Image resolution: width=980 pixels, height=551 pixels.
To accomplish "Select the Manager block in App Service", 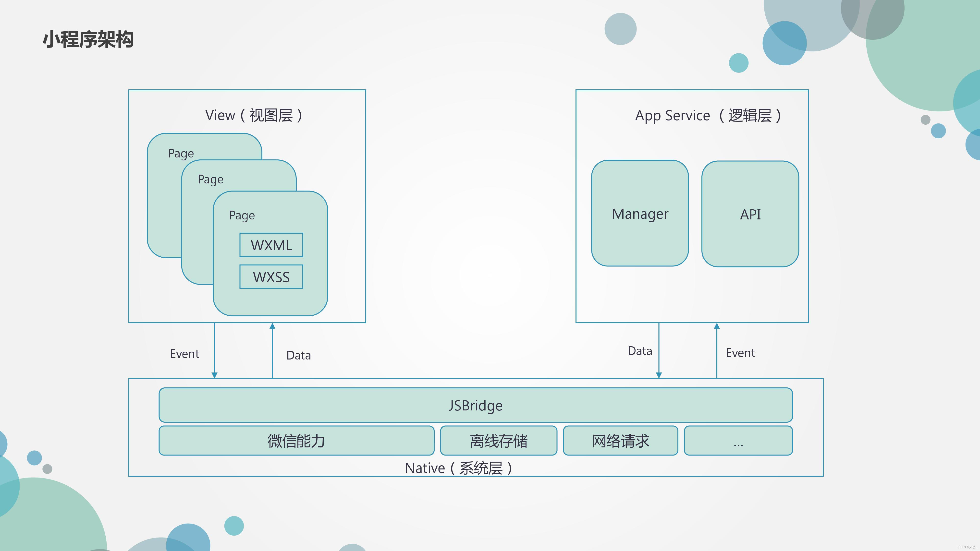I will [640, 213].
